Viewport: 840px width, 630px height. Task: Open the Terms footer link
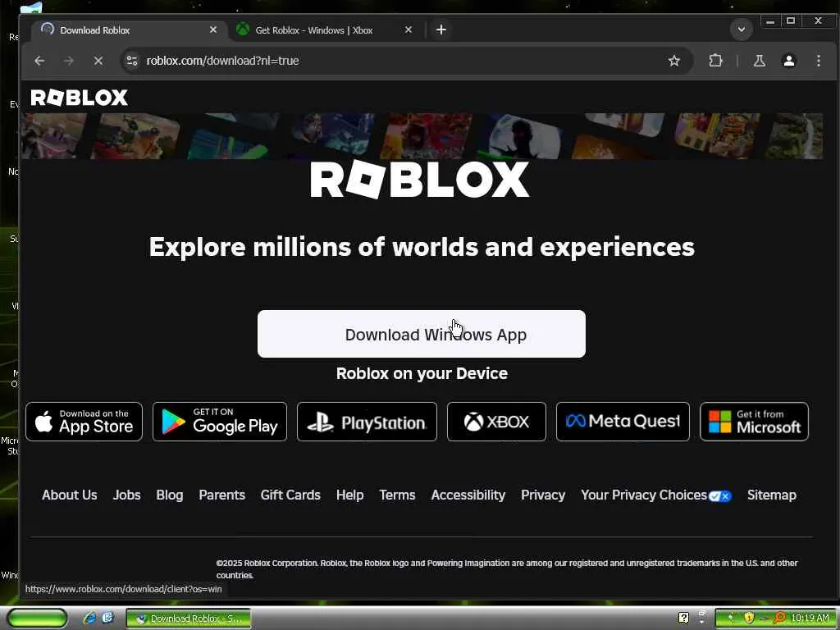[397, 495]
